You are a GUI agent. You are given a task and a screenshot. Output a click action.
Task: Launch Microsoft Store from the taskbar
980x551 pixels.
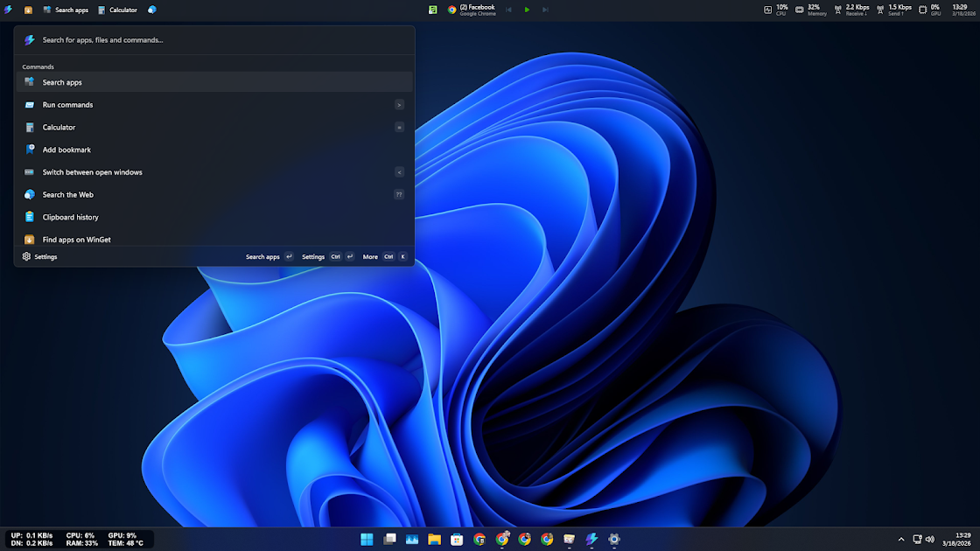pyautogui.click(x=456, y=540)
